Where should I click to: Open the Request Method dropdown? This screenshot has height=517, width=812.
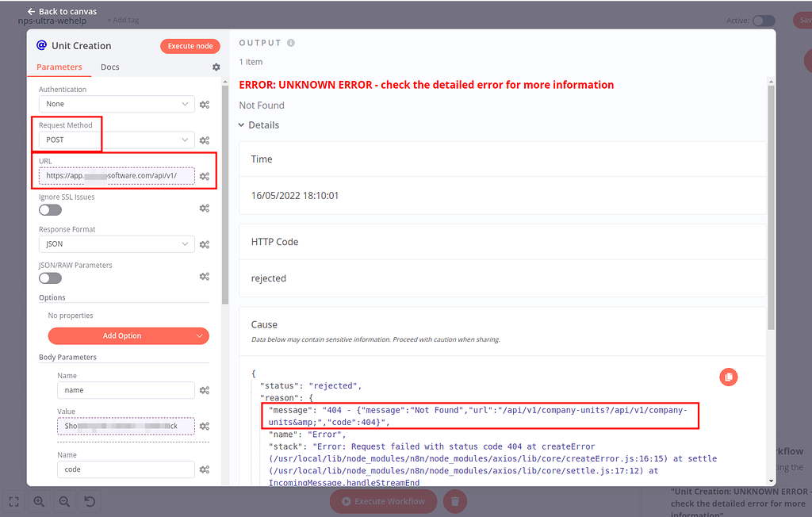coord(116,140)
